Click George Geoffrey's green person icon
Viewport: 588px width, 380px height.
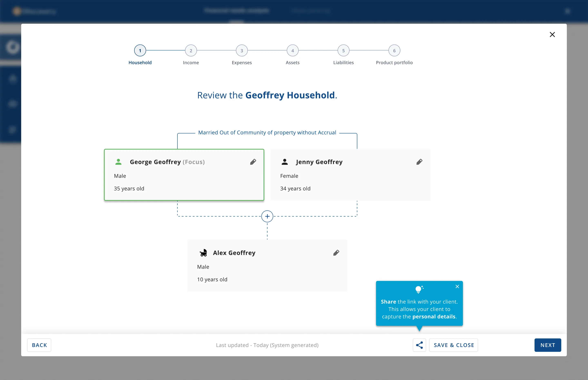pos(118,162)
